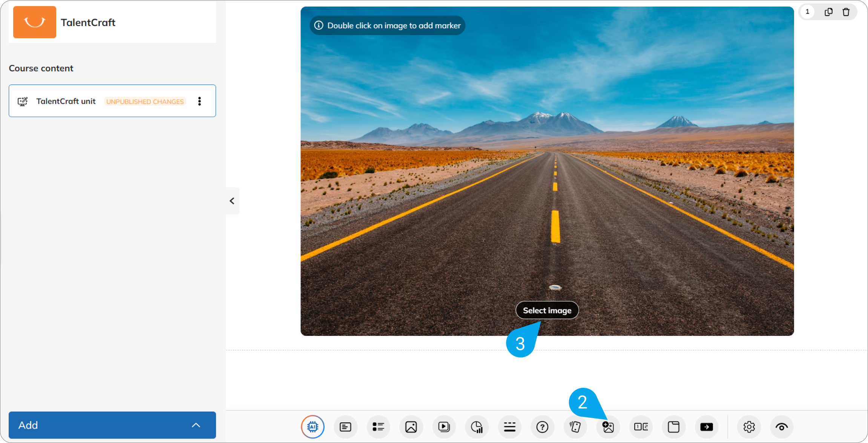Click the UNPUBLISHED CHANGES badge
The height and width of the screenshot is (443, 868).
pyautogui.click(x=145, y=102)
